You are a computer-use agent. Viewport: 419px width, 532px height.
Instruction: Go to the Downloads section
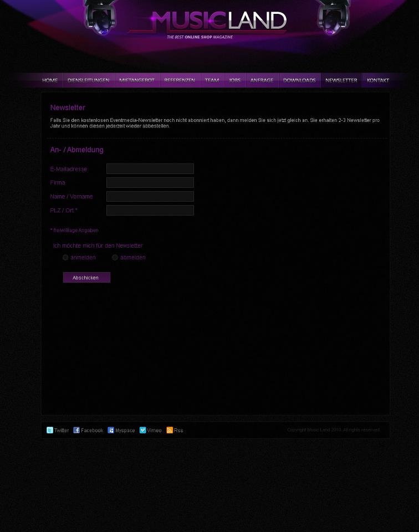tap(299, 80)
